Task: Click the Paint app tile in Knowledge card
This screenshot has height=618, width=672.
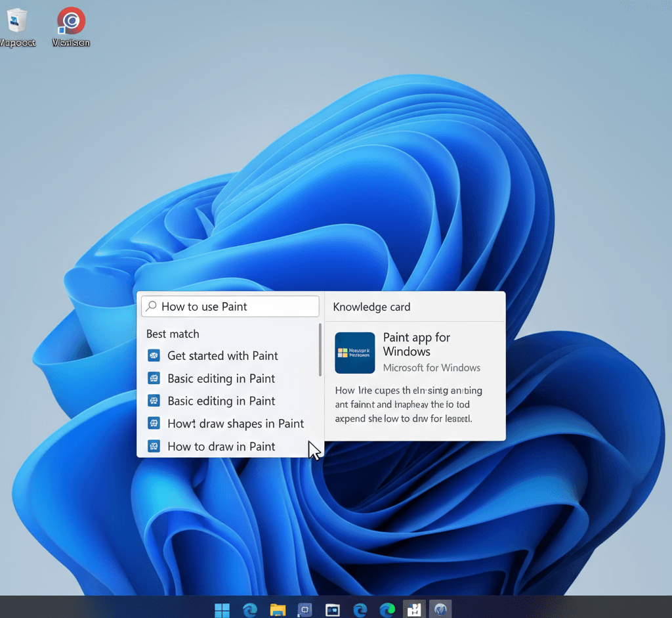Action: coord(354,353)
